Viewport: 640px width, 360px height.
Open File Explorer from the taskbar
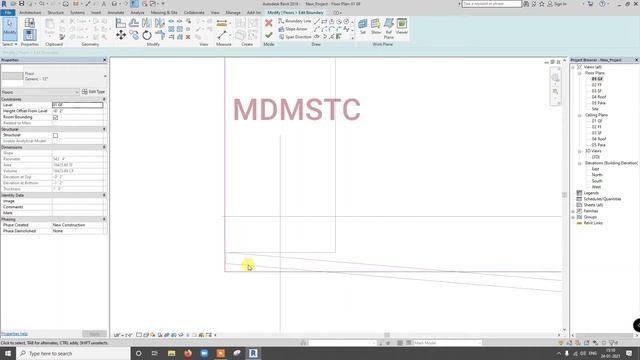[171, 353]
